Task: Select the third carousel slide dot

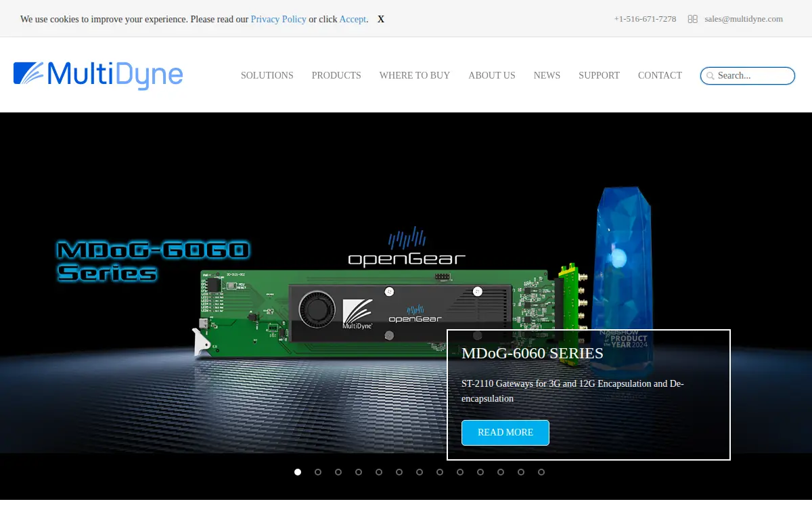Action: [338, 472]
